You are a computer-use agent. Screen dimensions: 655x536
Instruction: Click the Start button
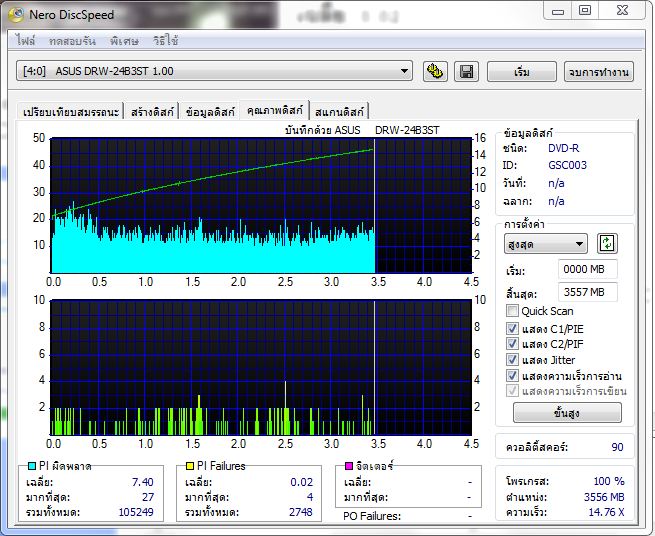click(522, 72)
